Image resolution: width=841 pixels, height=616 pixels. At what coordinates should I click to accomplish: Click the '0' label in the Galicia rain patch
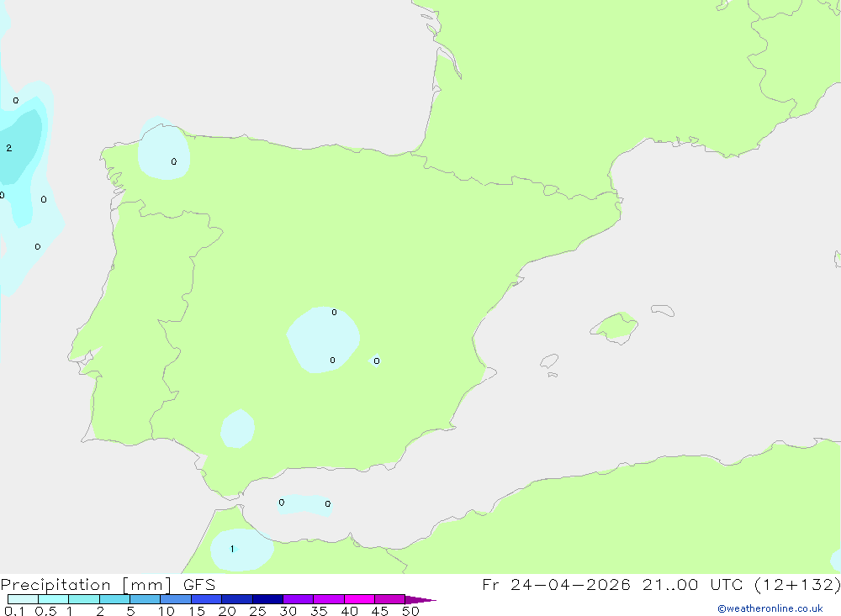pyautogui.click(x=174, y=161)
